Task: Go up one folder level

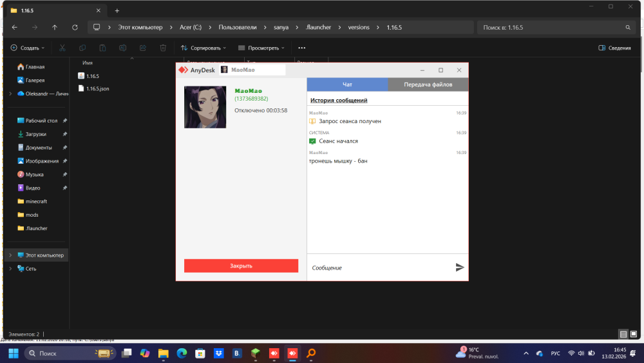Action: 55,27
